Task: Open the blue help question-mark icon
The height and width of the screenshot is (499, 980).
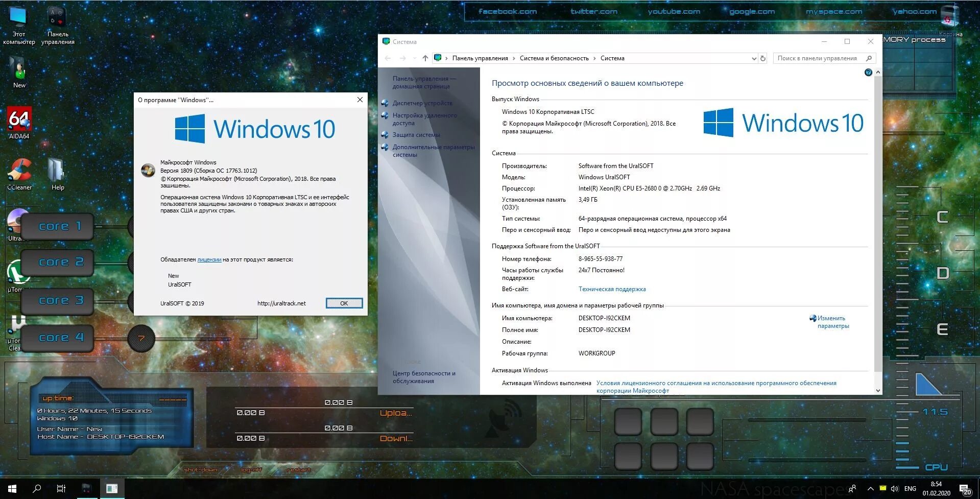Action: (x=868, y=73)
